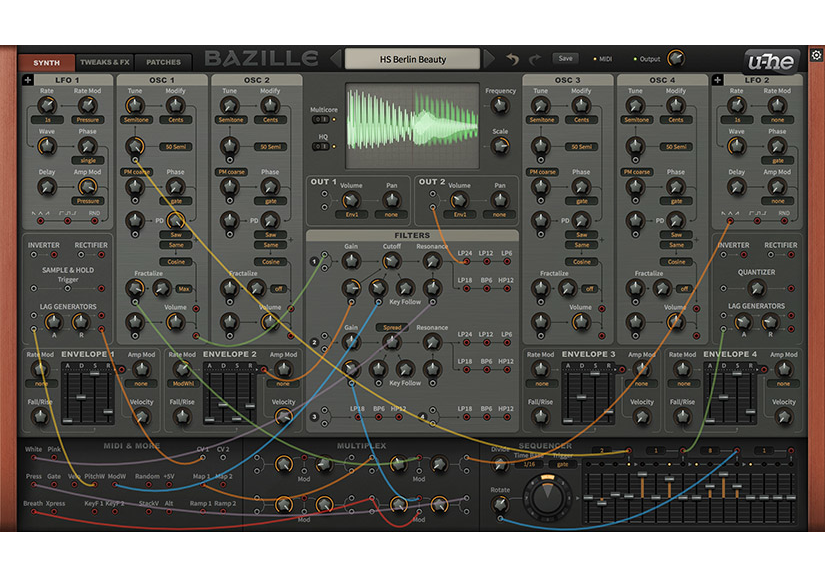
Task: Open OUT 1 Env1 volume source selector
Action: tap(352, 215)
